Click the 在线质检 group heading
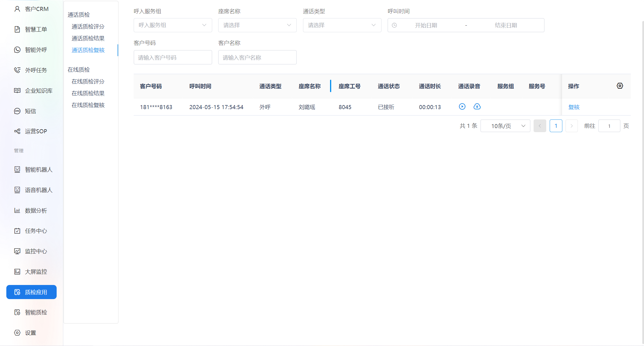644x346 pixels. [x=79, y=70]
